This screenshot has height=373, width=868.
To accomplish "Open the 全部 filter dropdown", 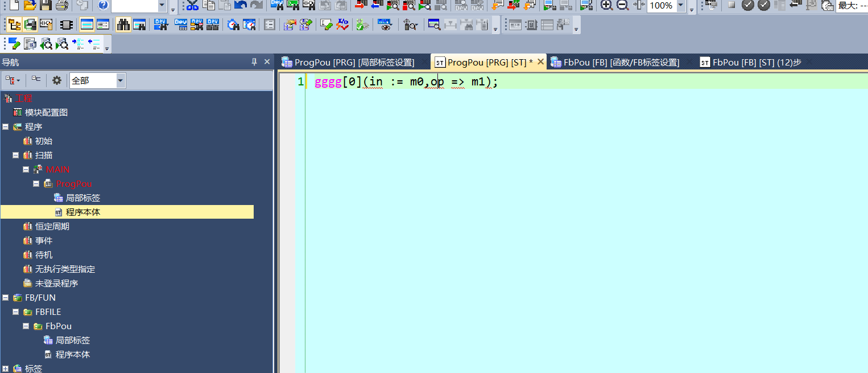I will [120, 81].
